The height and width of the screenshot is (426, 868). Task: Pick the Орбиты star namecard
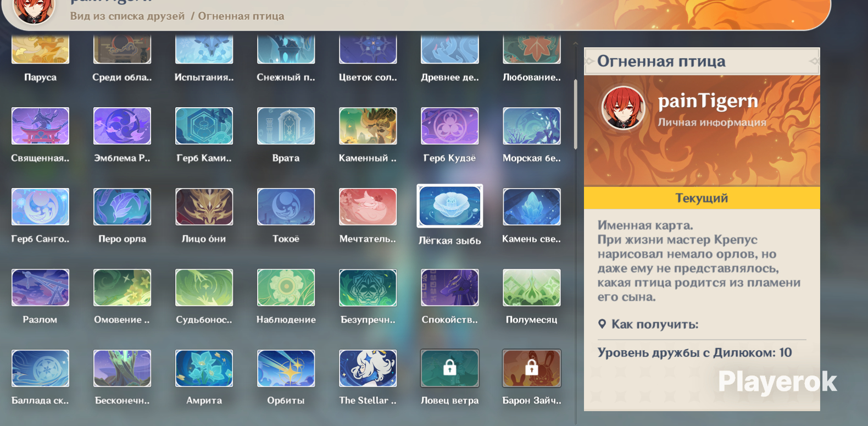pyautogui.click(x=286, y=368)
